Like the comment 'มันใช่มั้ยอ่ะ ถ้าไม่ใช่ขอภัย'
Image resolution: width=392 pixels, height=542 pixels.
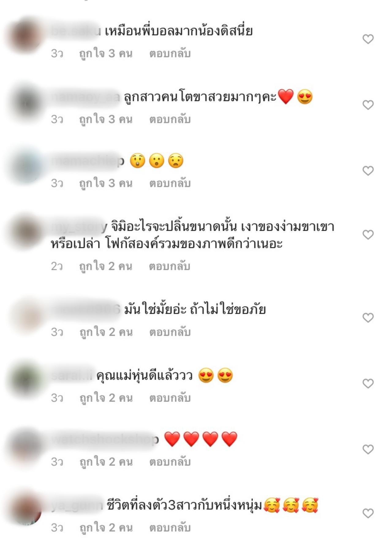(x=368, y=317)
